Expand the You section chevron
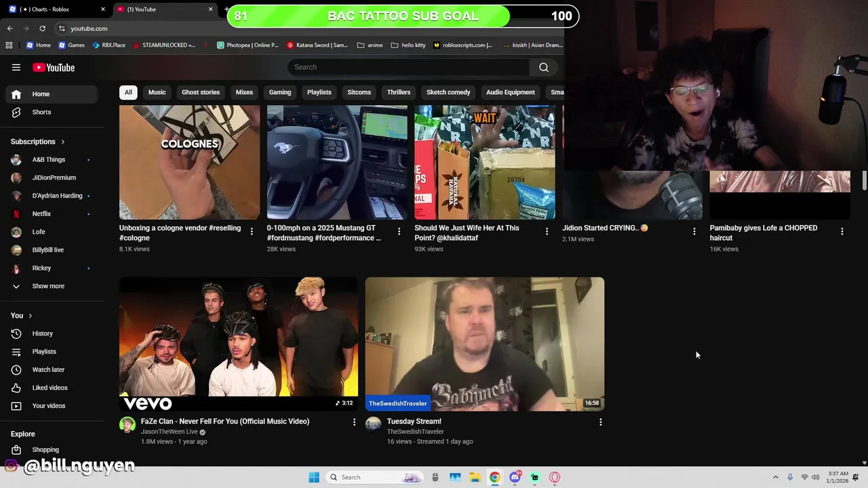Screen dimensions: 868x488 pyautogui.click(x=30, y=316)
